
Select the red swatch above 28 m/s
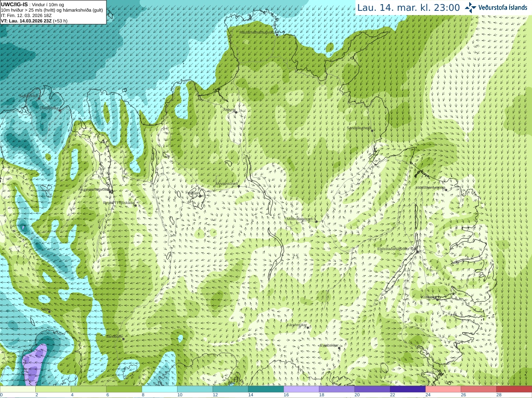pos(514,389)
